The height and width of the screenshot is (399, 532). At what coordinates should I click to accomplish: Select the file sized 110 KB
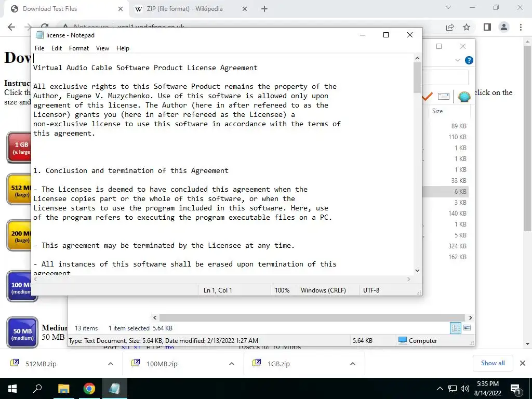457,137
